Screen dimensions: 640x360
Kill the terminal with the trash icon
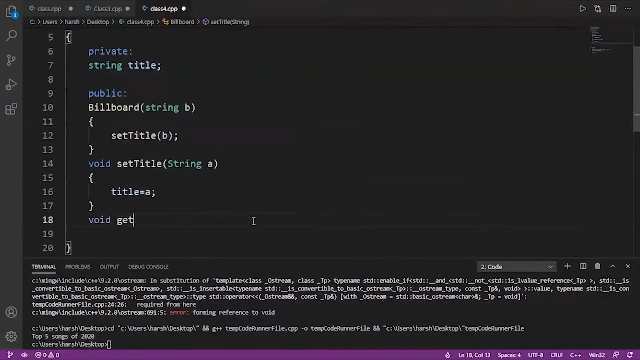coord(598,266)
